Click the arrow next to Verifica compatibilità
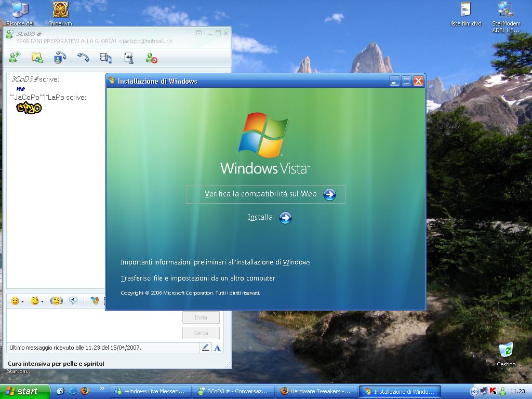This screenshot has height=399, width=532. coord(329,194)
